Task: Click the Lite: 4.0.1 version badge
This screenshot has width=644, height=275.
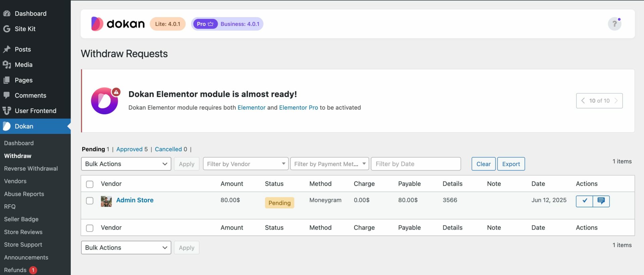Action: pyautogui.click(x=167, y=24)
